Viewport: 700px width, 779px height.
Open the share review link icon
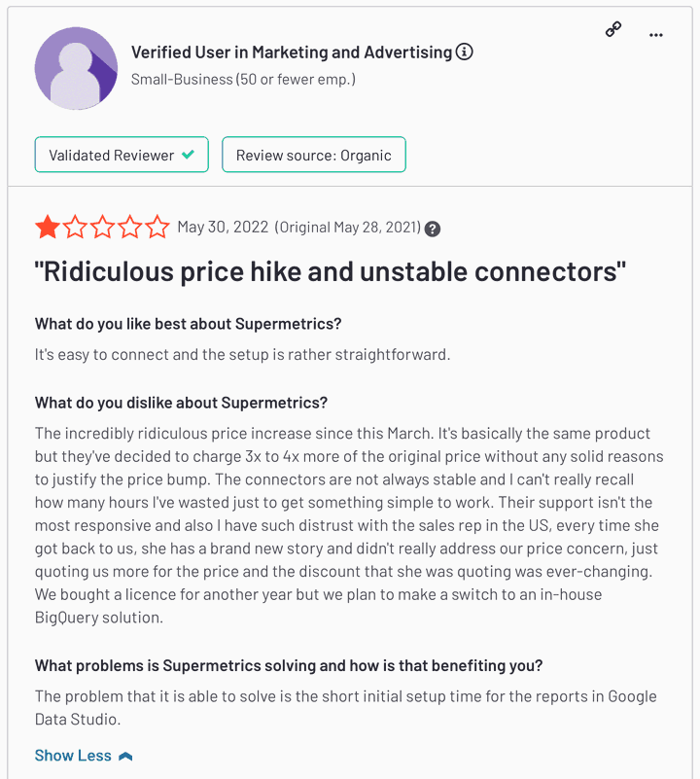[x=612, y=30]
